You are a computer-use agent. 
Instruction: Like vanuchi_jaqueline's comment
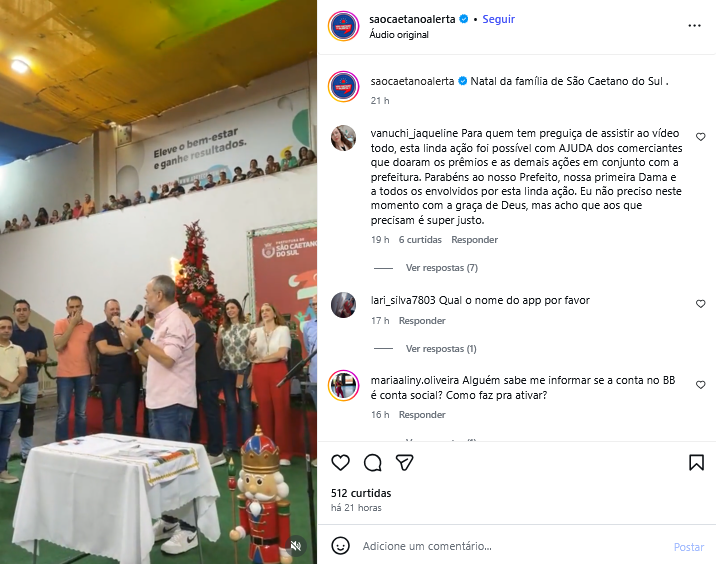pos(700,137)
